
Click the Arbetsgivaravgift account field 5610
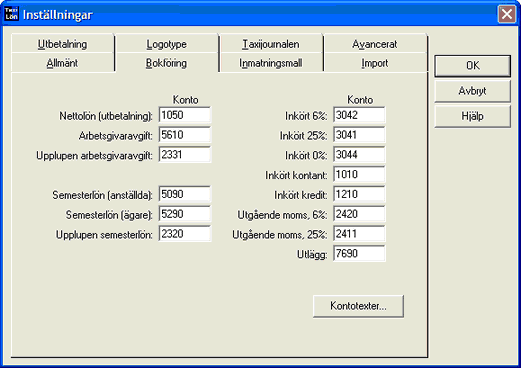pos(185,135)
